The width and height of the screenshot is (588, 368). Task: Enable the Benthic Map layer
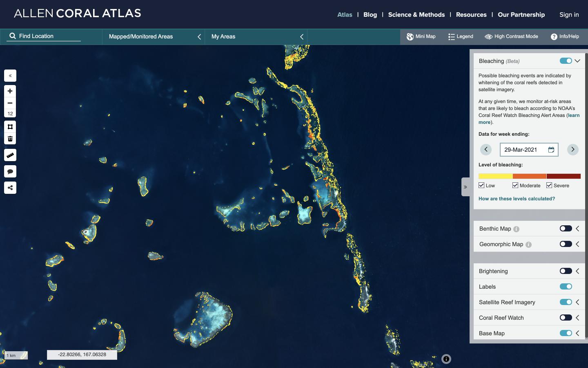(566, 229)
